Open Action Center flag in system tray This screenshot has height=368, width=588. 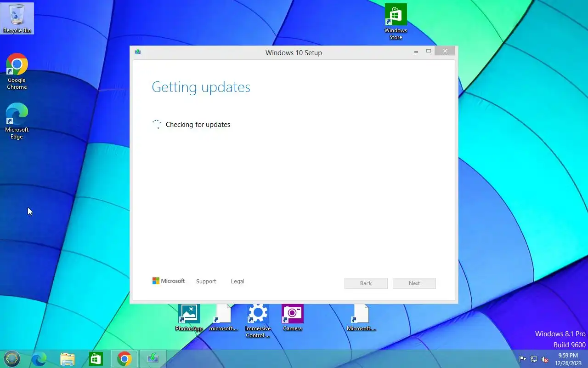(523, 359)
